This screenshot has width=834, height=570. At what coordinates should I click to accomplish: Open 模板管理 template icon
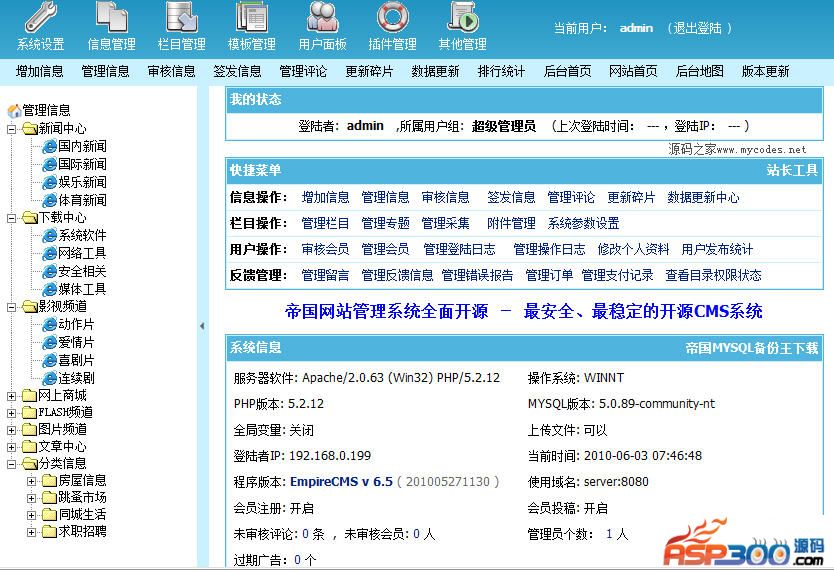pyautogui.click(x=252, y=18)
